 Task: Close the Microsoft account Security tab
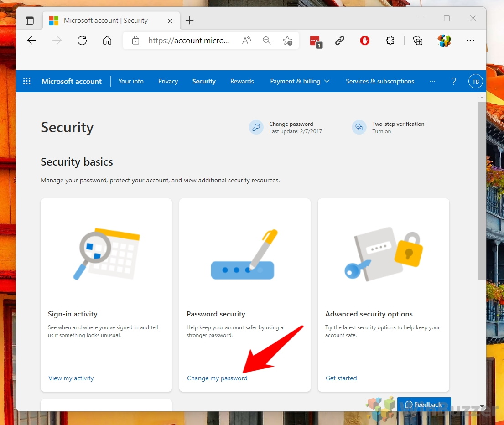point(170,21)
